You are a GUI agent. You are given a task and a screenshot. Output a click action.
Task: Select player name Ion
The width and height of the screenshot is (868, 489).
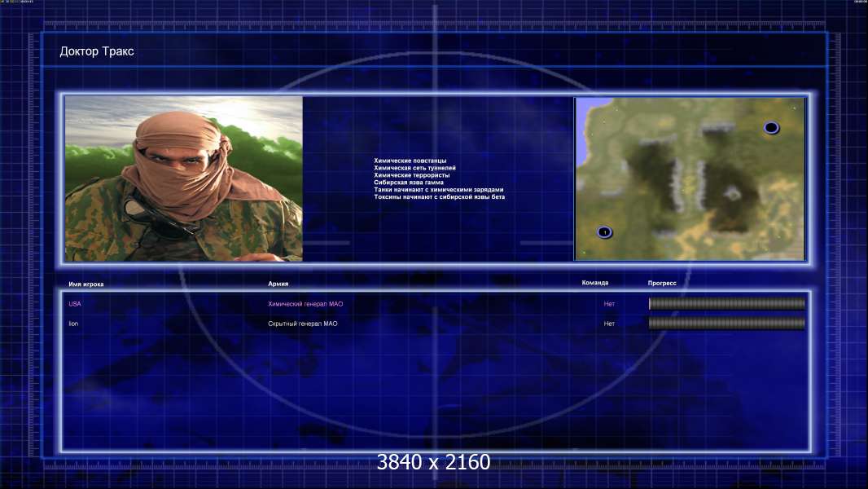tap(73, 324)
